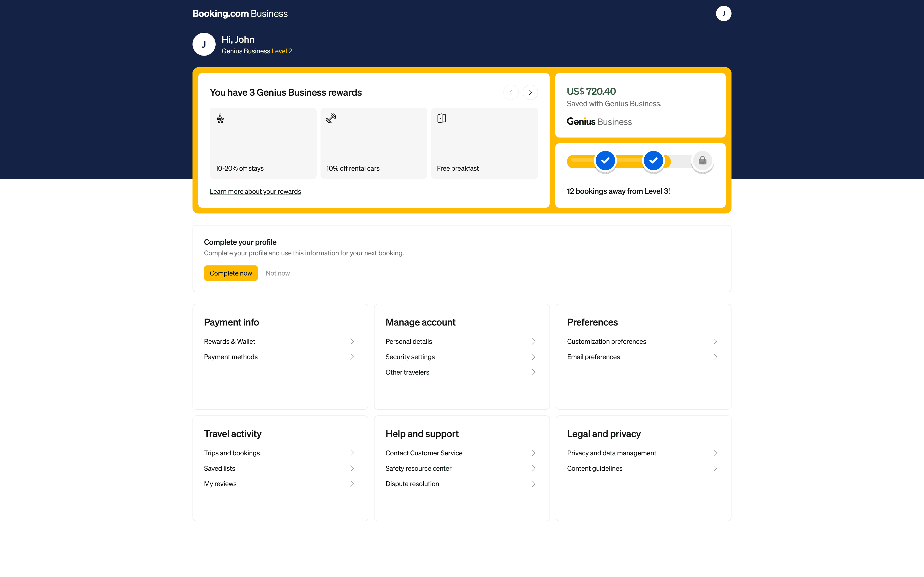
Task: Go to Personal details
Action: tap(409, 342)
